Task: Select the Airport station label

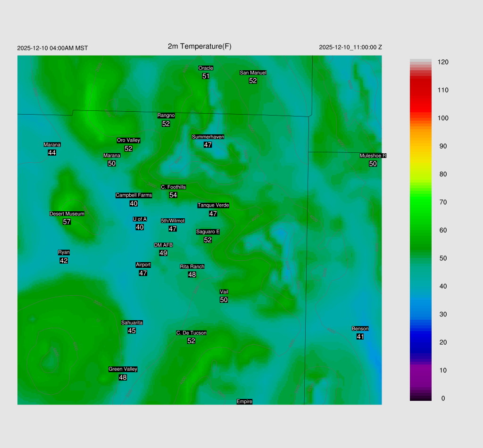Action: [143, 265]
